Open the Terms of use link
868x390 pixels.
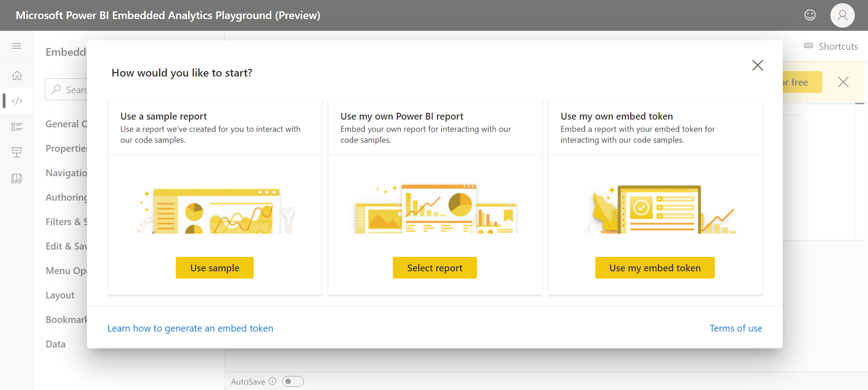coord(736,328)
